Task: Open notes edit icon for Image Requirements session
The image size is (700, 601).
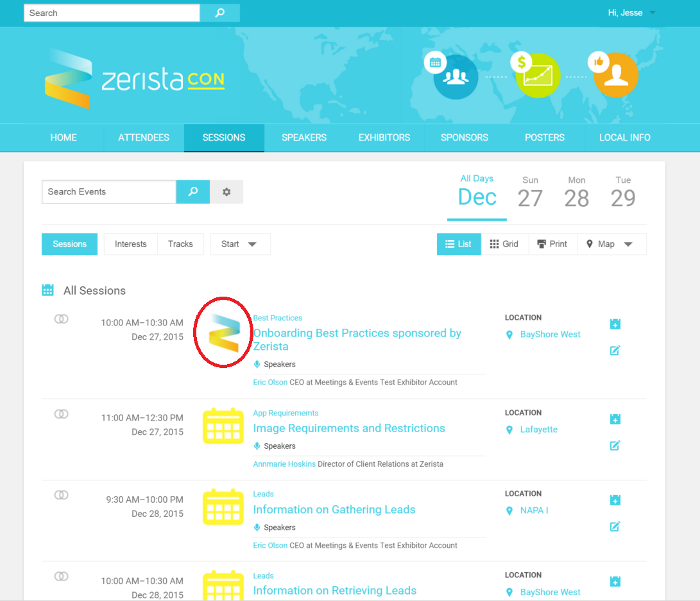Action: [x=615, y=446]
